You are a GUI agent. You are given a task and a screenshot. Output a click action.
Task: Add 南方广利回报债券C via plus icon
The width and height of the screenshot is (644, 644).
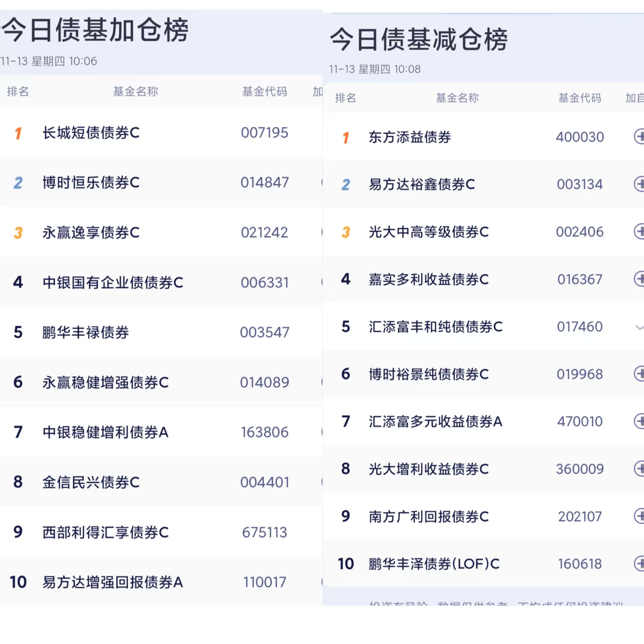639,516
